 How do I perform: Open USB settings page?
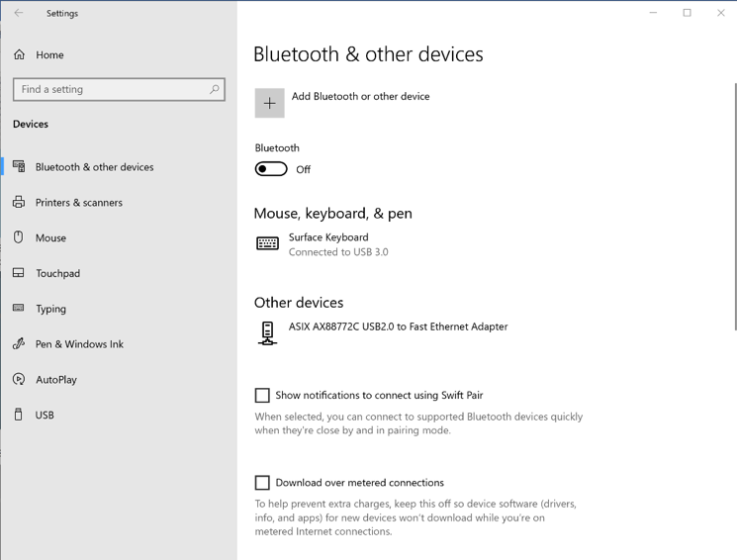pos(120,415)
